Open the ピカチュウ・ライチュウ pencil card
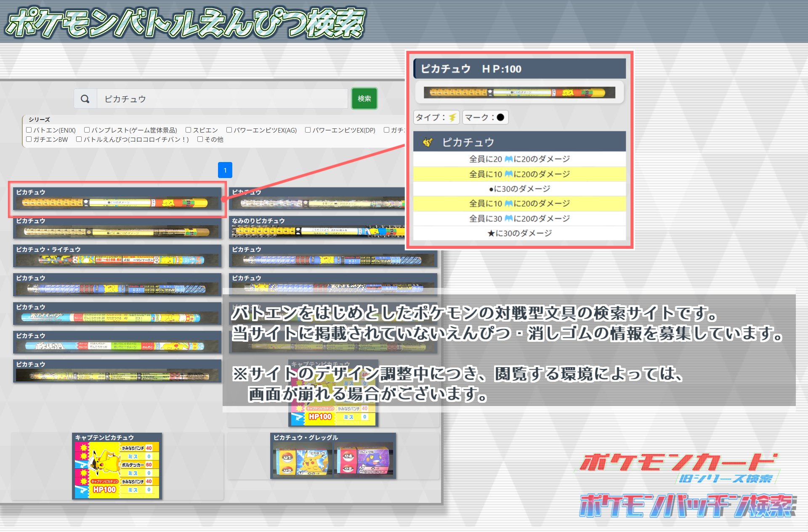This screenshot has height=532, width=808. [x=117, y=256]
